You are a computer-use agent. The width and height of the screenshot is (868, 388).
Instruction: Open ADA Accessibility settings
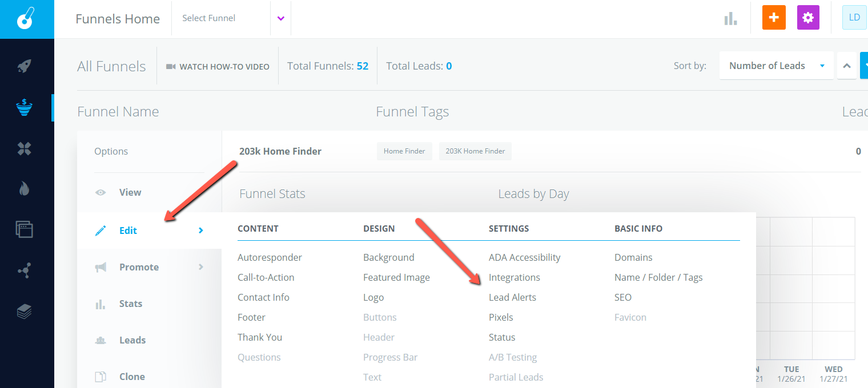pos(524,257)
